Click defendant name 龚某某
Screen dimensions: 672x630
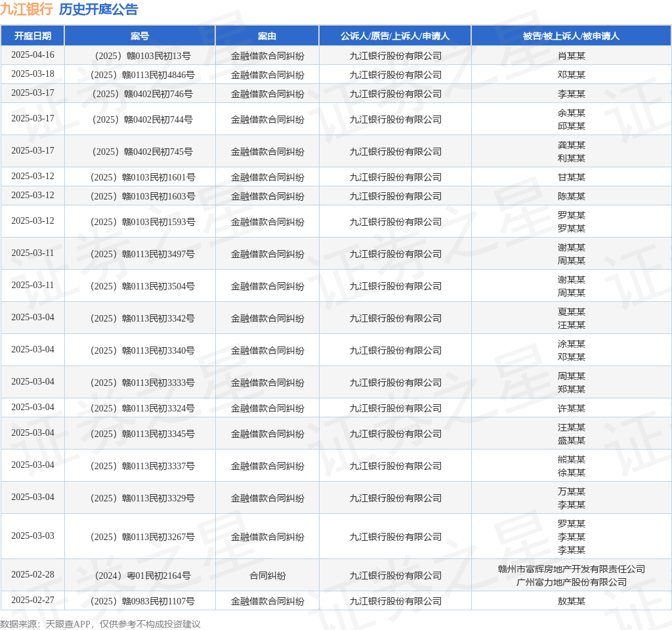point(572,145)
